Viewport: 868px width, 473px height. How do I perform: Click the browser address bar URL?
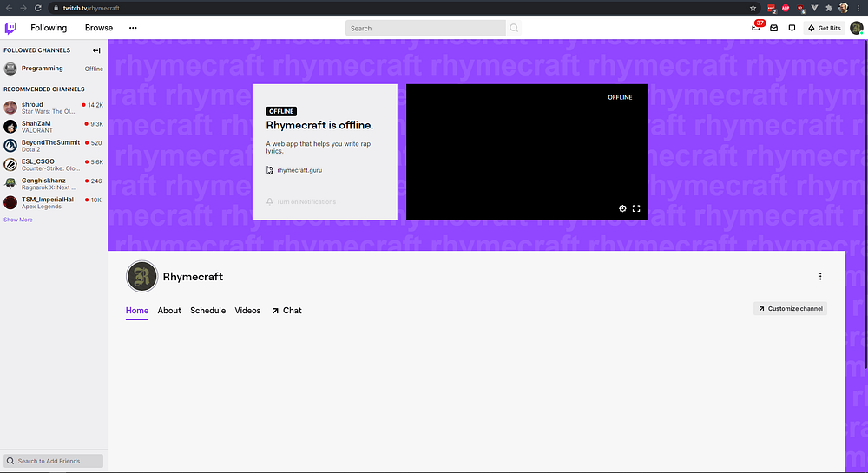pos(91,9)
